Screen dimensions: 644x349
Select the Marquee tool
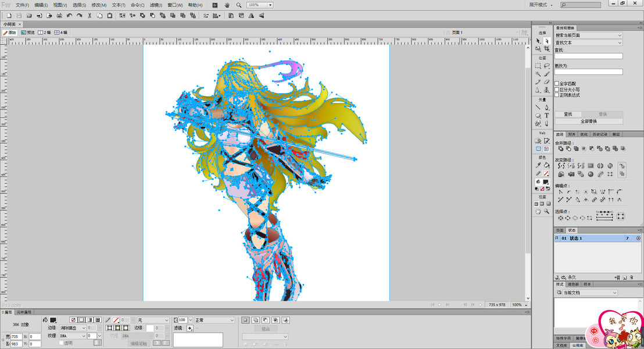(538, 66)
